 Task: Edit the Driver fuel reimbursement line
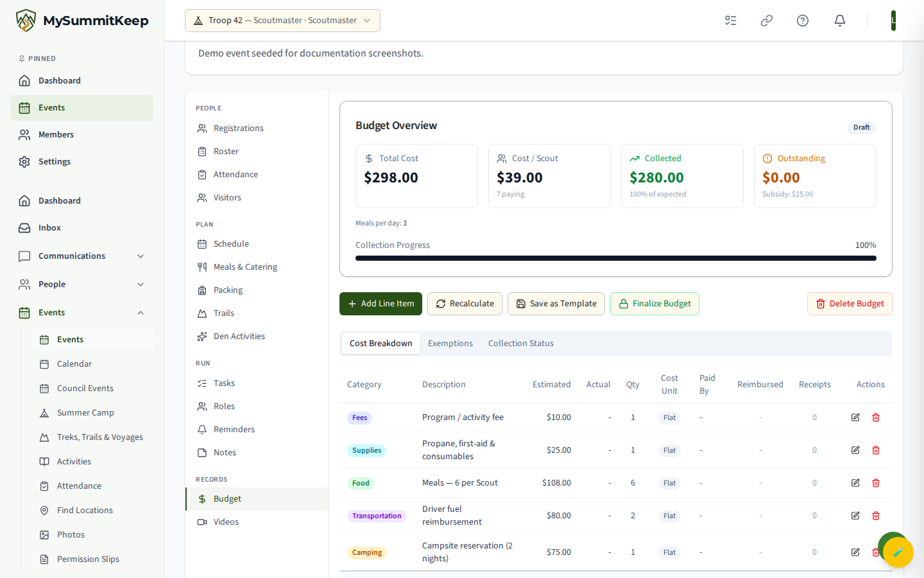pyautogui.click(x=855, y=516)
